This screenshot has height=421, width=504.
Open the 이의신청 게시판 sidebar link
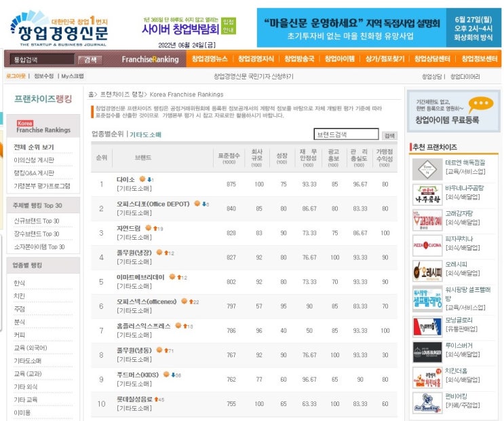[34, 160]
